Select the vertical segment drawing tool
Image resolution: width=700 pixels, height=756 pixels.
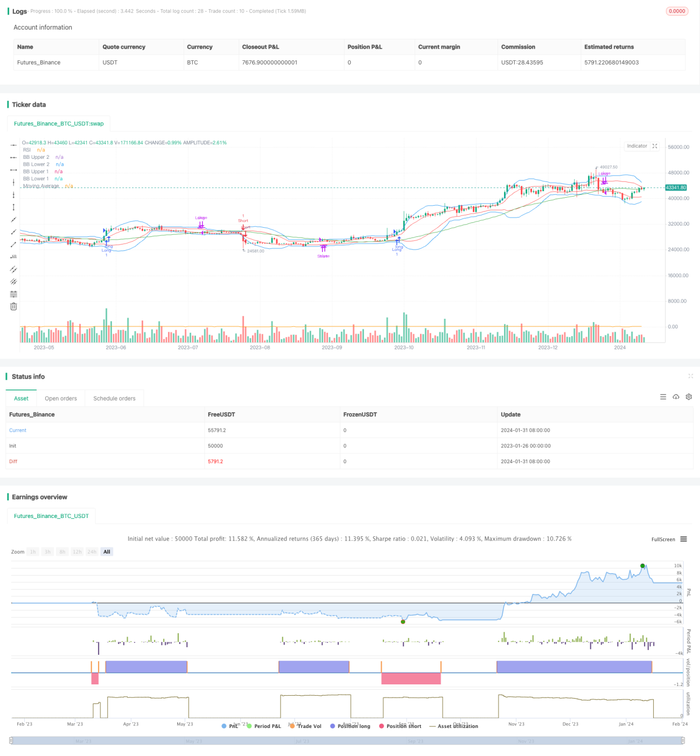13,207
